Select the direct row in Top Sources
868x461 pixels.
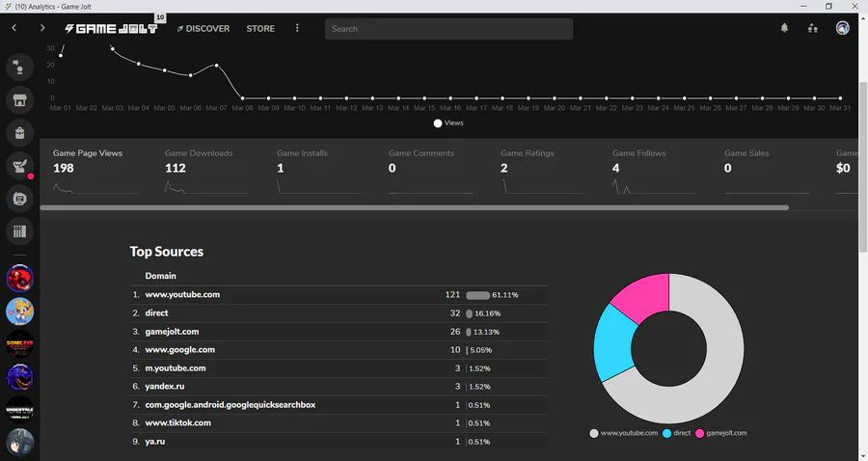[339, 313]
